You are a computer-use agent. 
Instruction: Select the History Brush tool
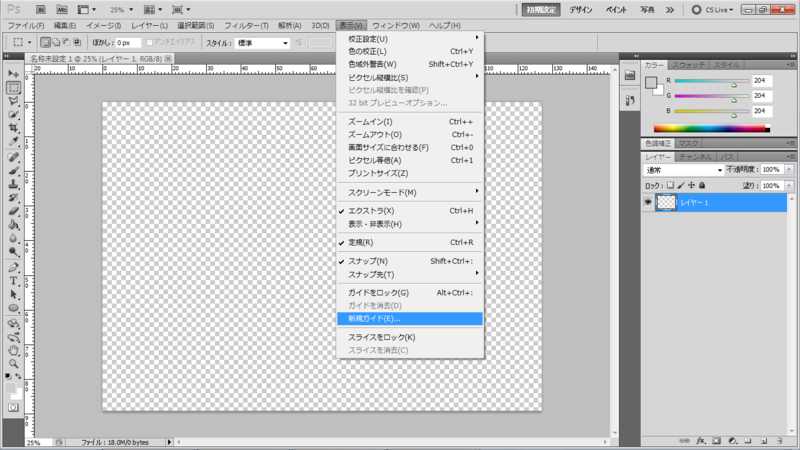tap(13, 198)
